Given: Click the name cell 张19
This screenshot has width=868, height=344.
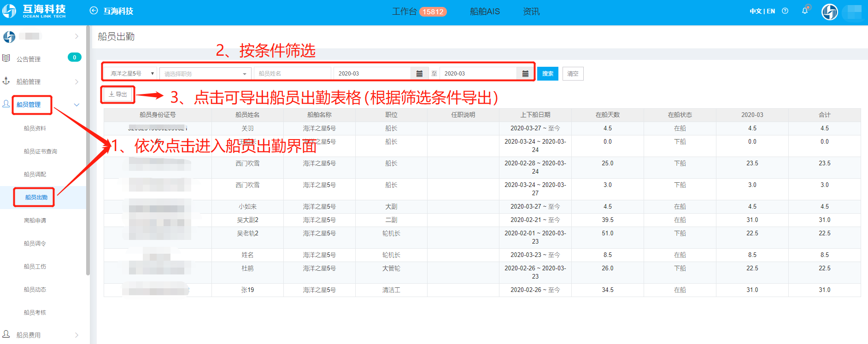Looking at the screenshot, I should pos(247,290).
